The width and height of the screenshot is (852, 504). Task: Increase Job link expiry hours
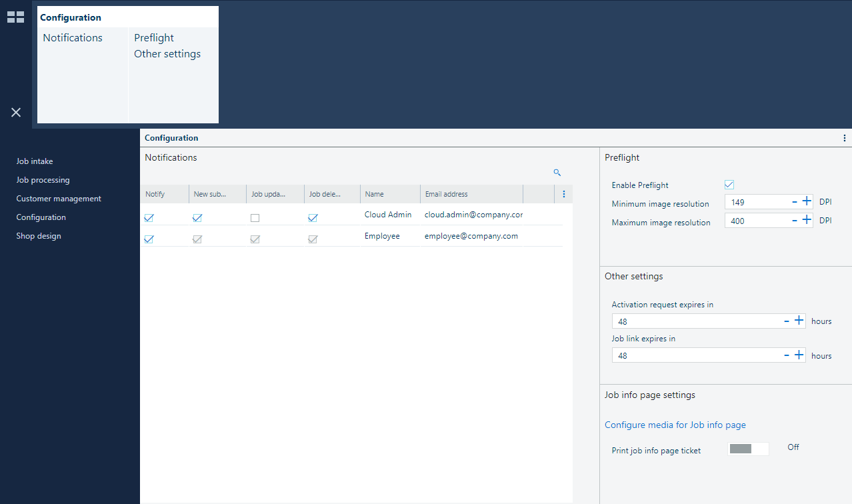[799, 355]
